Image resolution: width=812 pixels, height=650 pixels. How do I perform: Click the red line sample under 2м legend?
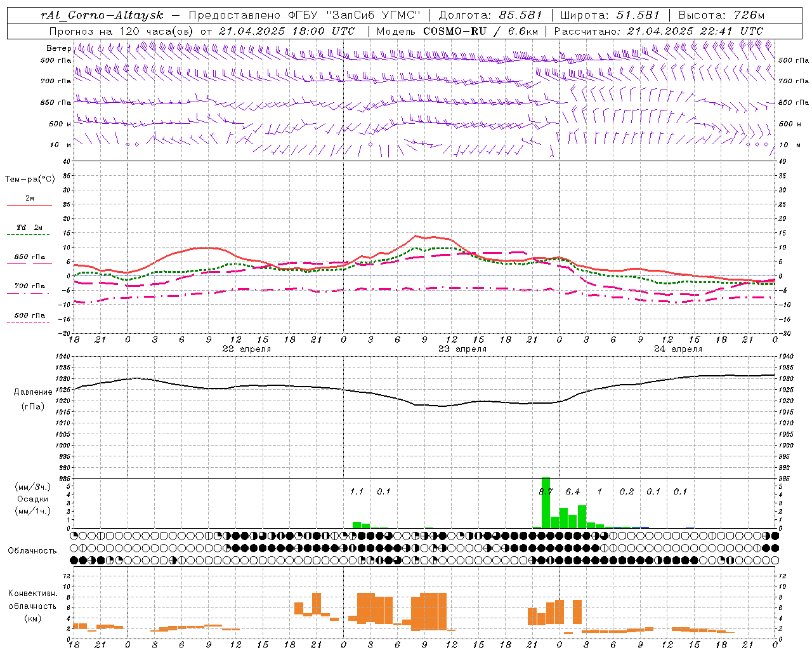[x=29, y=206]
